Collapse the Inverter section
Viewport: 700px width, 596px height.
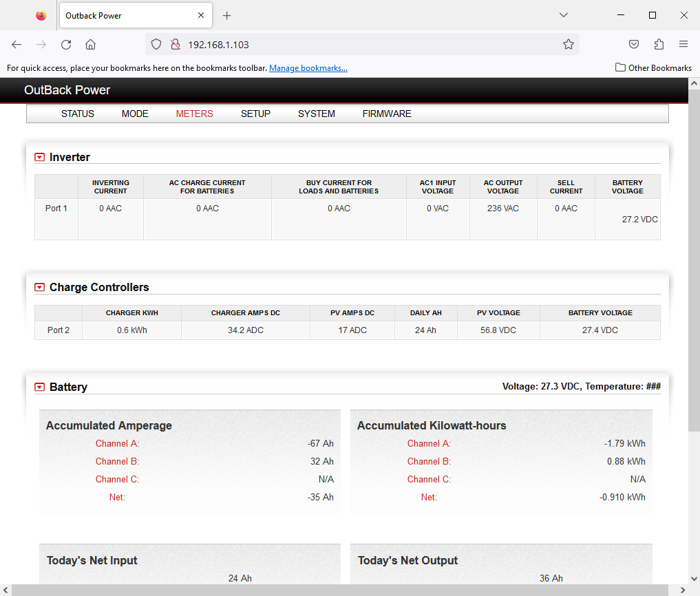pos(40,158)
